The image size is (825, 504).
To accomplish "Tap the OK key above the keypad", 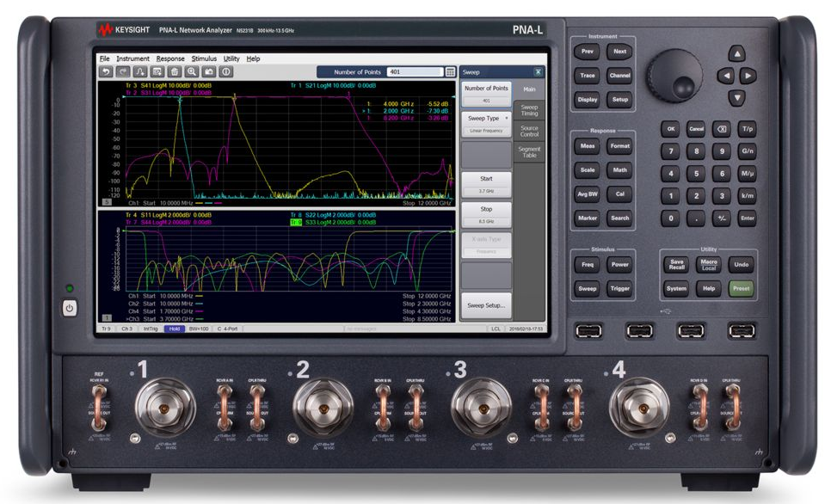I will (x=670, y=129).
